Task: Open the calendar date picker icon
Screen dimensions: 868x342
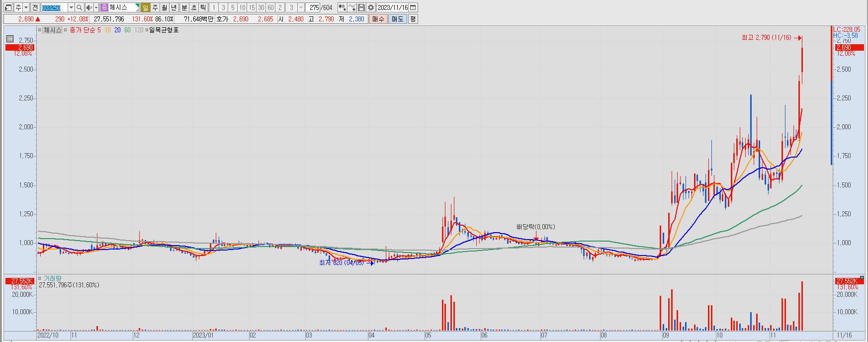Action: 413,7
